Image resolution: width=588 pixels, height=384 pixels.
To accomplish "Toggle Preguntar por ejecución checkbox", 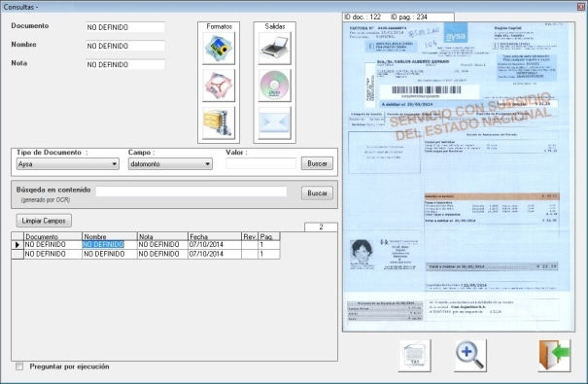I will point(19,367).
